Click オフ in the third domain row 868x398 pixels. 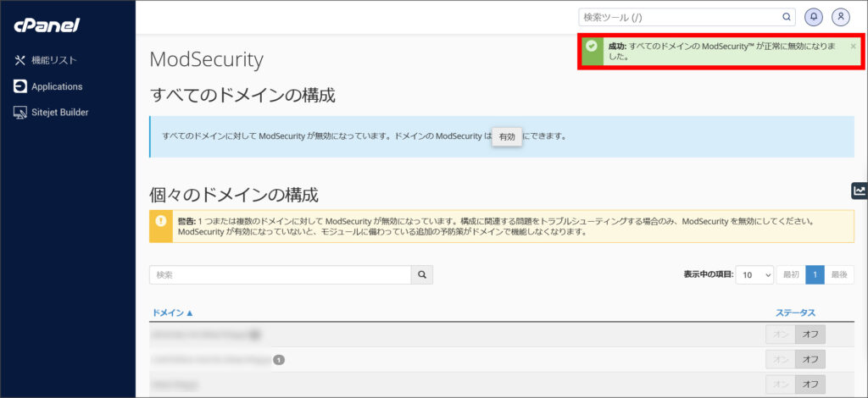pyautogui.click(x=810, y=384)
